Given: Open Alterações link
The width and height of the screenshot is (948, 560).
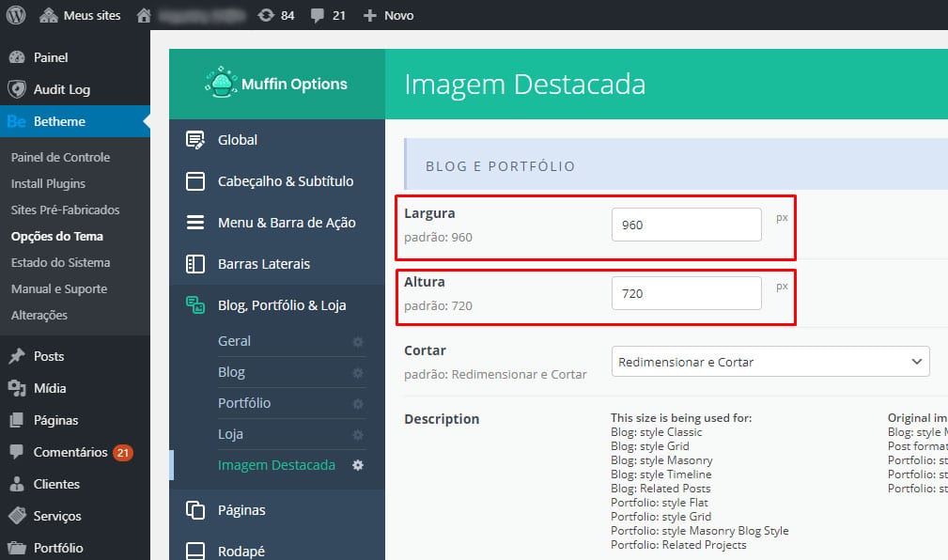Looking at the screenshot, I should coord(39,315).
